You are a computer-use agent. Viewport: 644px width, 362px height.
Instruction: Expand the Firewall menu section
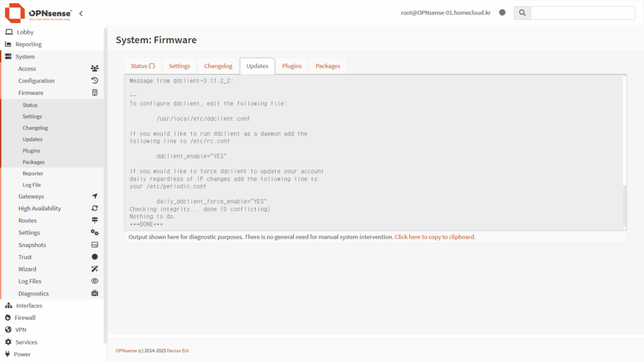coord(25,317)
